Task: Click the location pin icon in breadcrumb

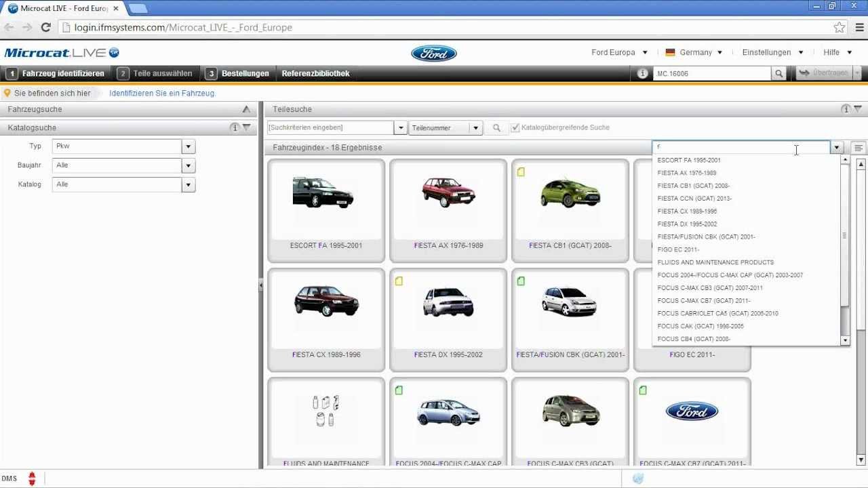Action: click(7, 94)
